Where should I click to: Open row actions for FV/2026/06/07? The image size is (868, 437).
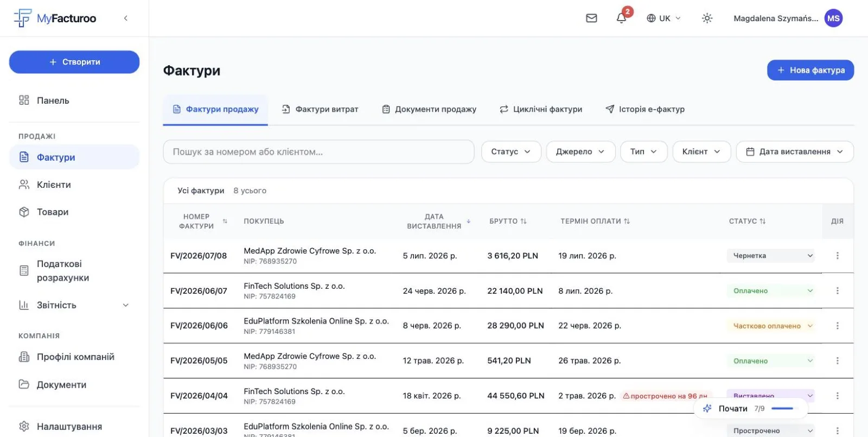pyautogui.click(x=837, y=291)
